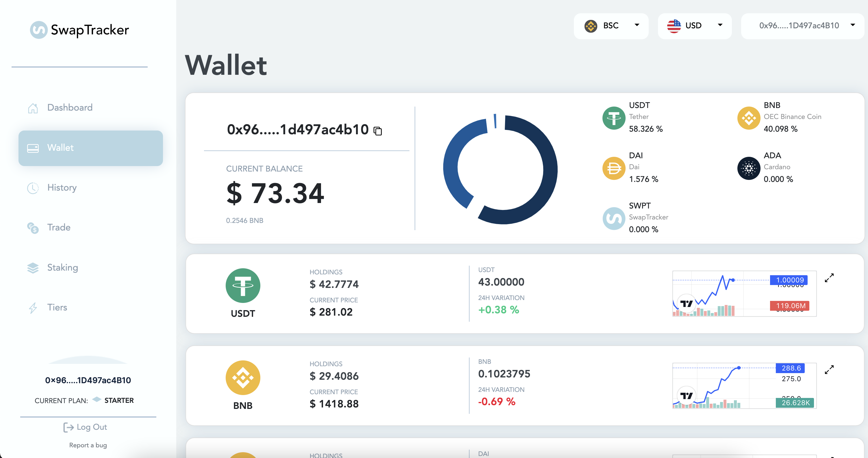Click the SwapTracker logo icon
The width and height of the screenshot is (868, 458).
pyautogui.click(x=38, y=30)
